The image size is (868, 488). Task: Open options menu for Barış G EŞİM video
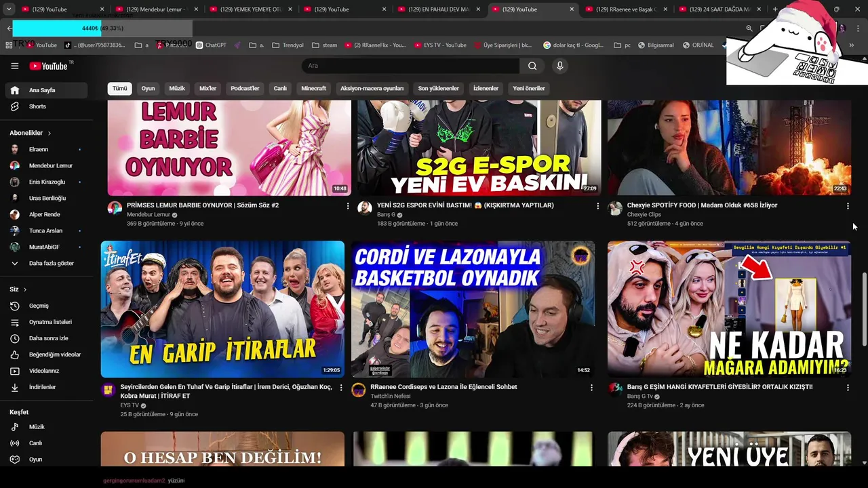click(x=848, y=387)
